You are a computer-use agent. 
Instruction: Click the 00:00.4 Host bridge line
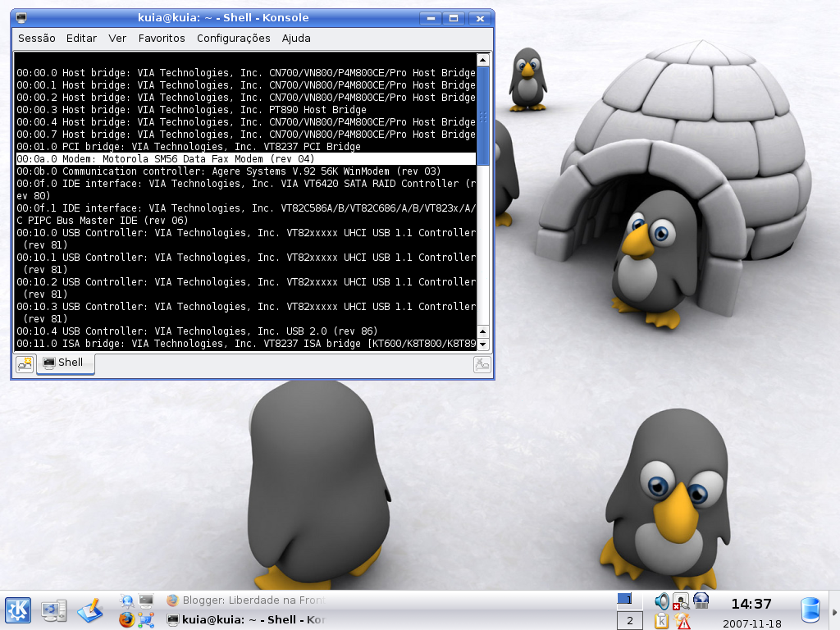coord(246,122)
